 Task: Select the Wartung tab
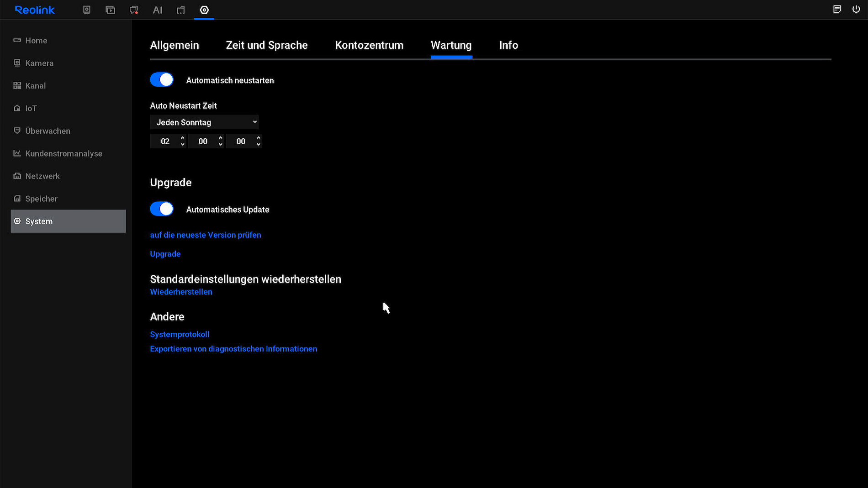451,45
